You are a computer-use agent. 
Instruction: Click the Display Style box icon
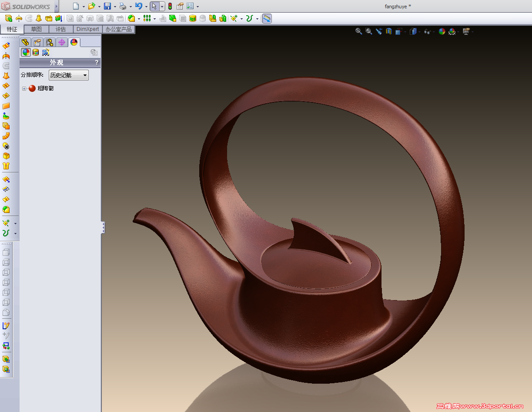point(413,31)
